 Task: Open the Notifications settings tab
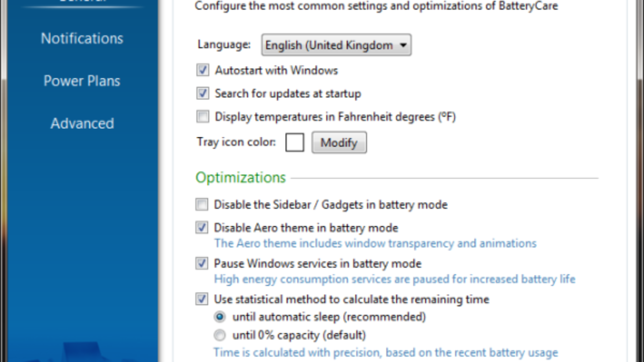click(x=82, y=39)
